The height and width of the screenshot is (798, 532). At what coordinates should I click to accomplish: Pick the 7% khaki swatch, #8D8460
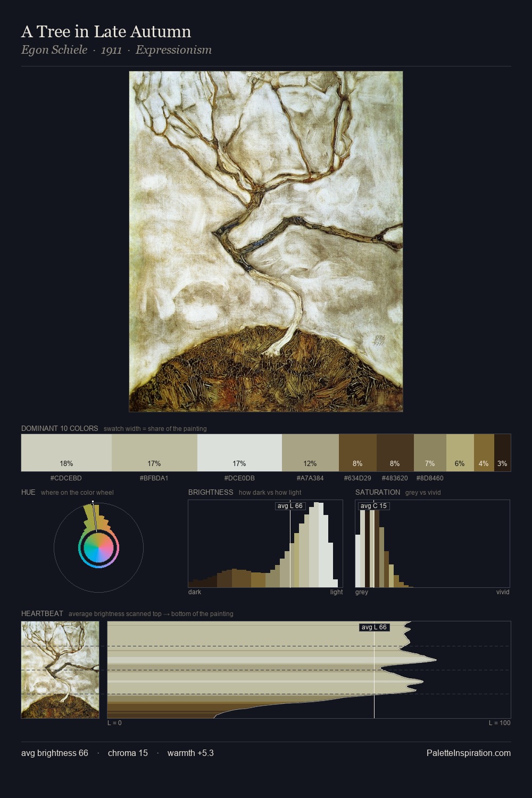pos(430,453)
